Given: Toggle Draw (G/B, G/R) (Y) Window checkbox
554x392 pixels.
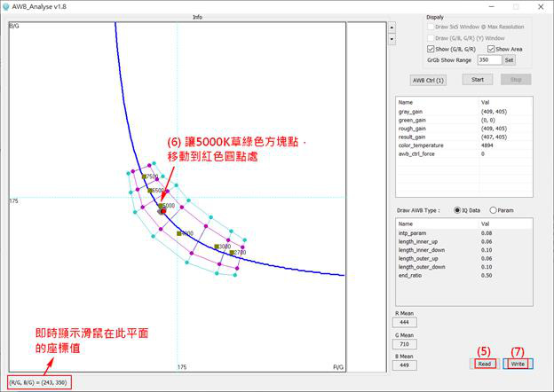Looking at the screenshot, I should coord(431,38).
